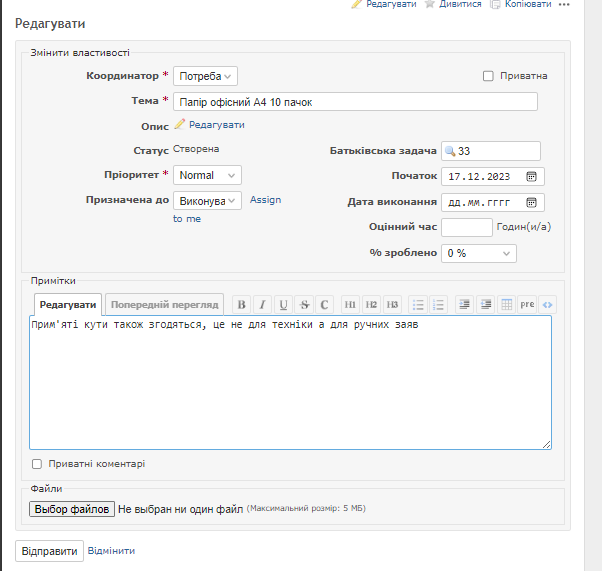Viewport: 602px width, 571px height.
Task: Switch to Попередній перегляд tab
Action: pyautogui.click(x=165, y=304)
